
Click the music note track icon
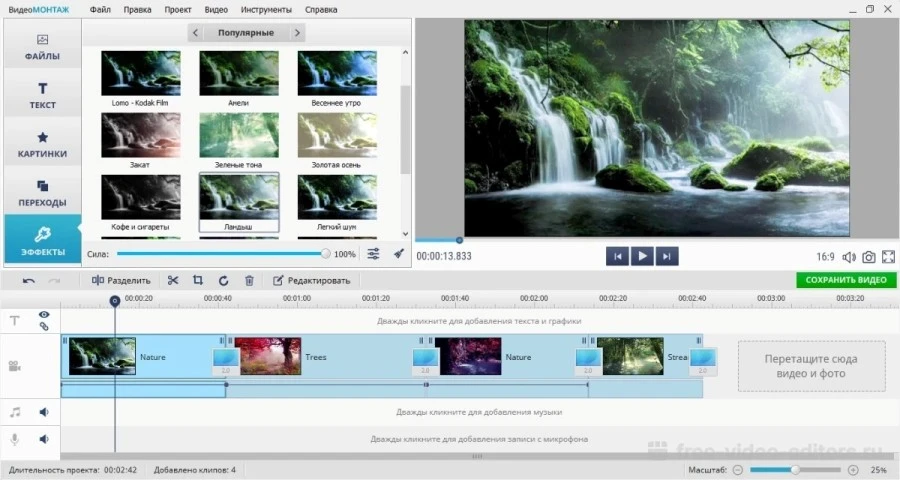(15, 412)
